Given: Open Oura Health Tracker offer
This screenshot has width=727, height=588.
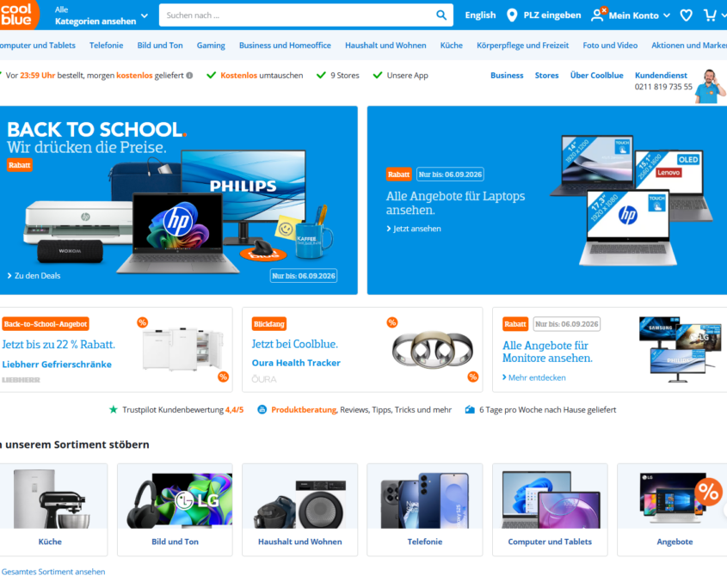Looking at the screenshot, I should click(296, 363).
